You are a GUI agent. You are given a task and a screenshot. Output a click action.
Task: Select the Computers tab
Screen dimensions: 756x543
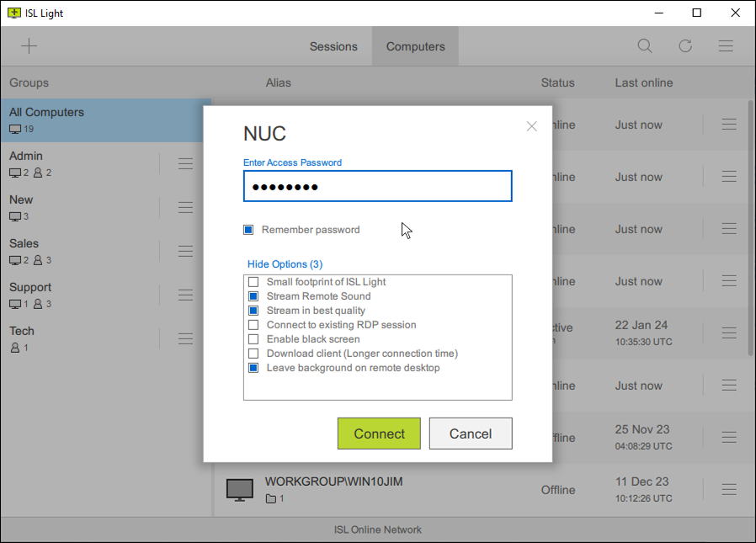[415, 46]
